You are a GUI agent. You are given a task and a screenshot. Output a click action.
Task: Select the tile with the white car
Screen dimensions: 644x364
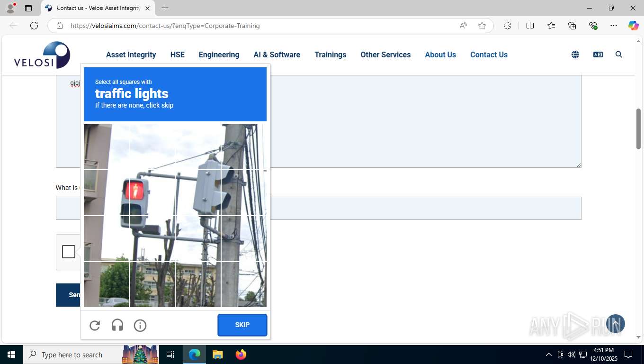point(107,284)
